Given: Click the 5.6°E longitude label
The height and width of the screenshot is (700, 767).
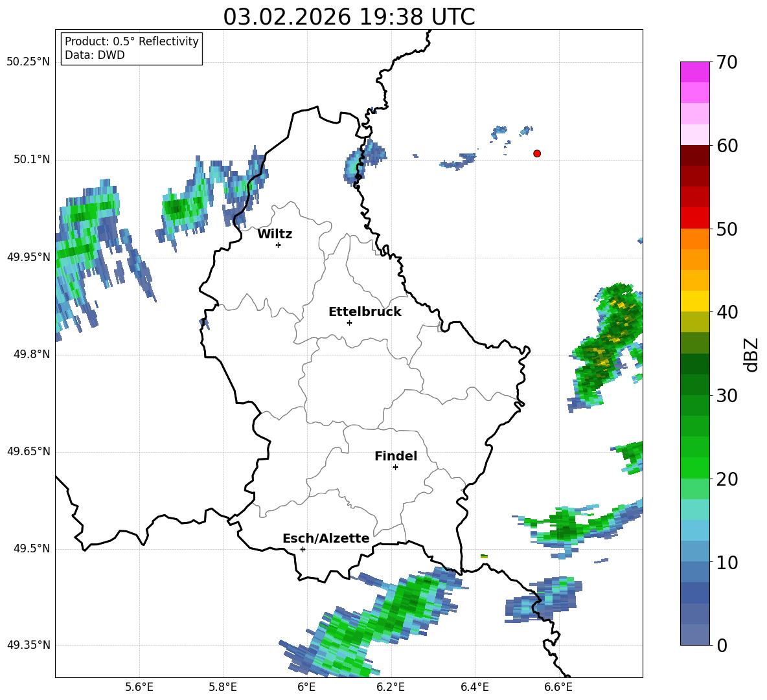Looking at the screenshot, I should click(x=139, y=687).
